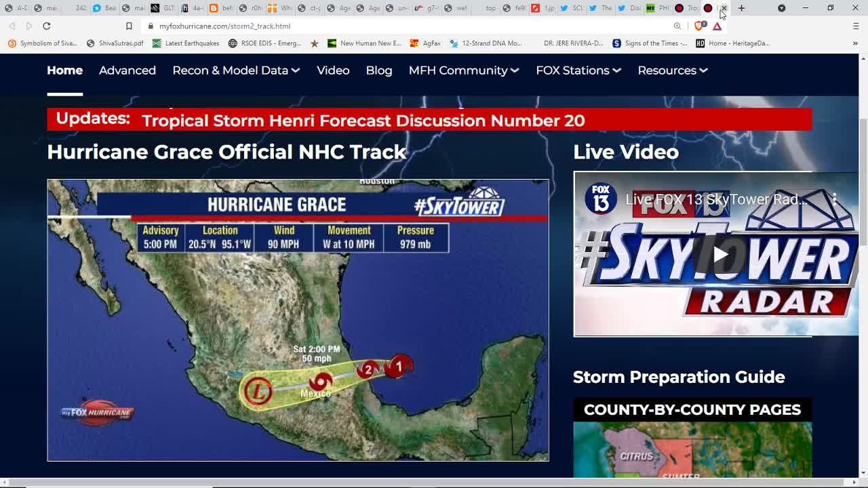Expand FOX Stations dropdown
This screenshot has width=868, height=488.
(578, 70)
